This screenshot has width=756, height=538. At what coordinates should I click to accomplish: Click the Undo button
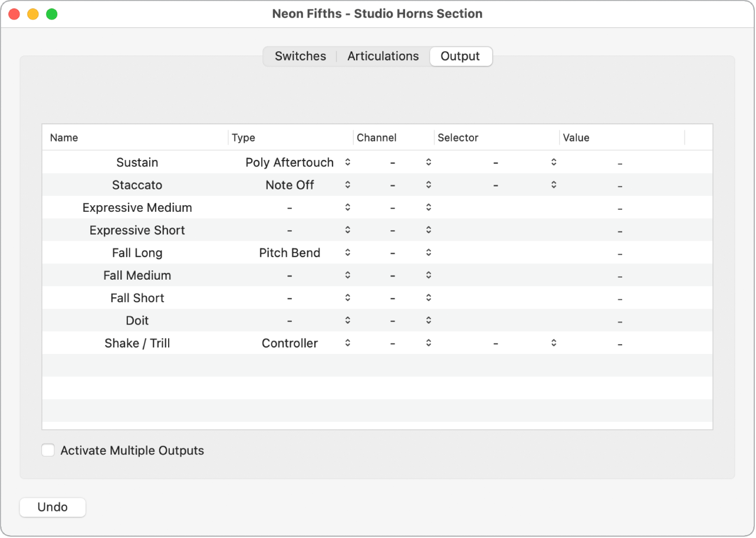coord(52,507)
